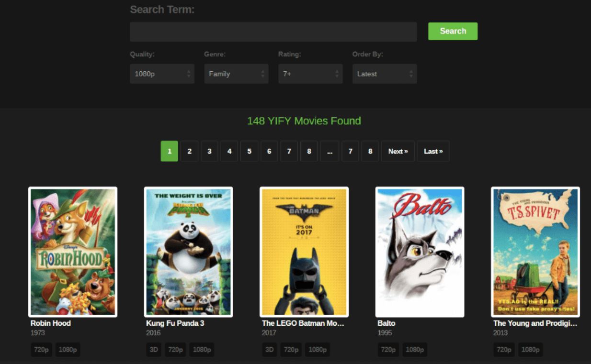Image resolution: width=591 pixels, height=364 pixels.
Task: Click the Search Term input field
Action: tap(273, 32)
